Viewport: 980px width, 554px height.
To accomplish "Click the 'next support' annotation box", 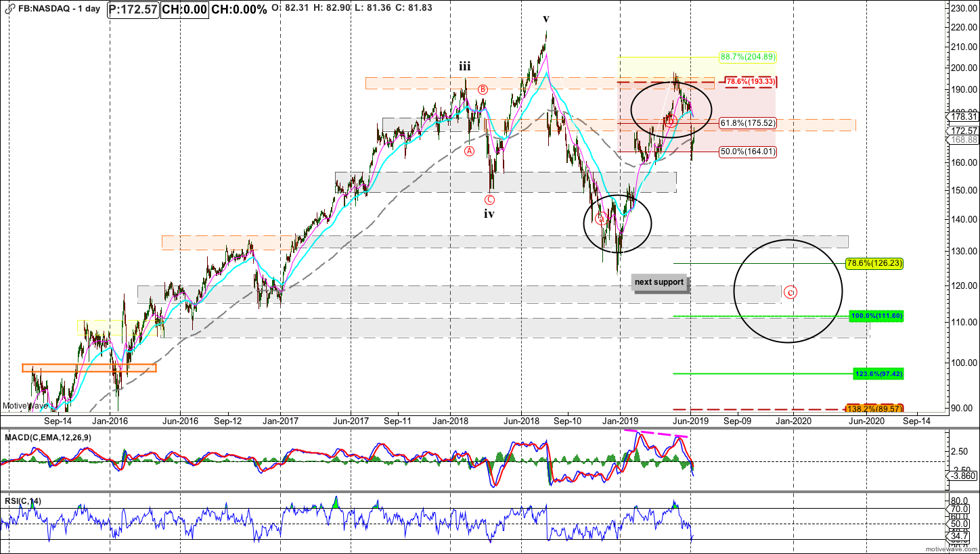I will 659,282.
